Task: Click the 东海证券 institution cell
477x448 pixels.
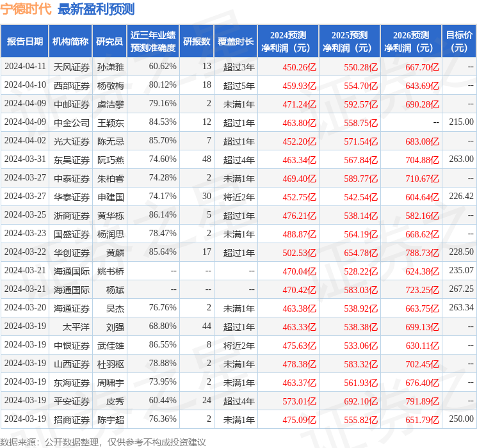Action: click(72, 382)
